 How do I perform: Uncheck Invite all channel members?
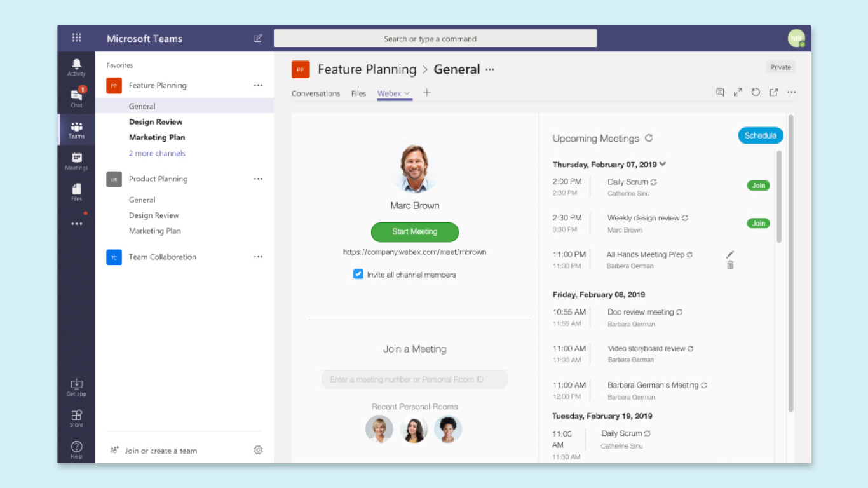point(358,274)
